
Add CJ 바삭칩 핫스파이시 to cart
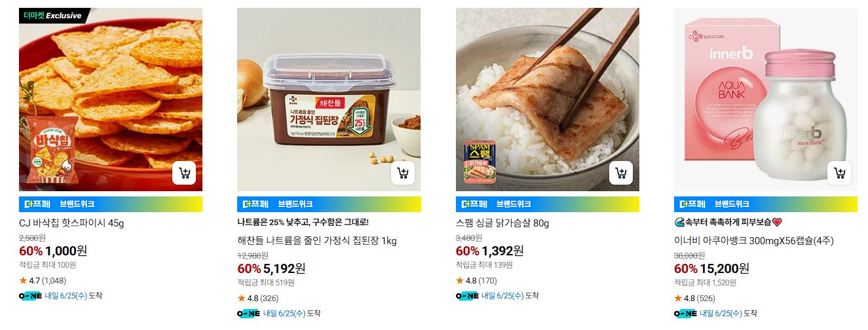point(184,173)
